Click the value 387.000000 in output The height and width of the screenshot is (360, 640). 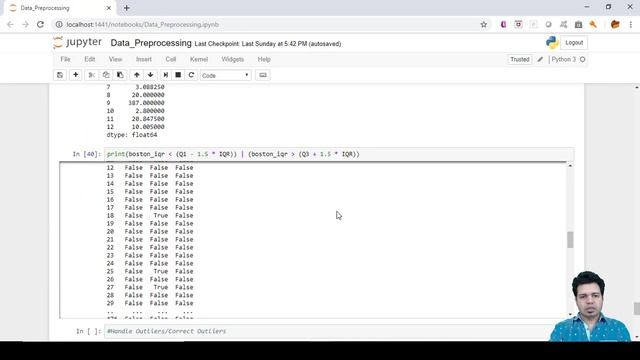[146, 103]
